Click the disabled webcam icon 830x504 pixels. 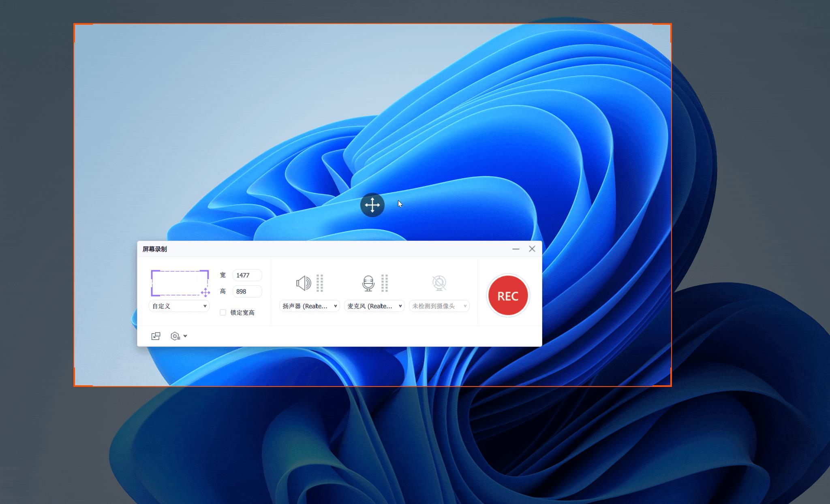pos(439,283)
